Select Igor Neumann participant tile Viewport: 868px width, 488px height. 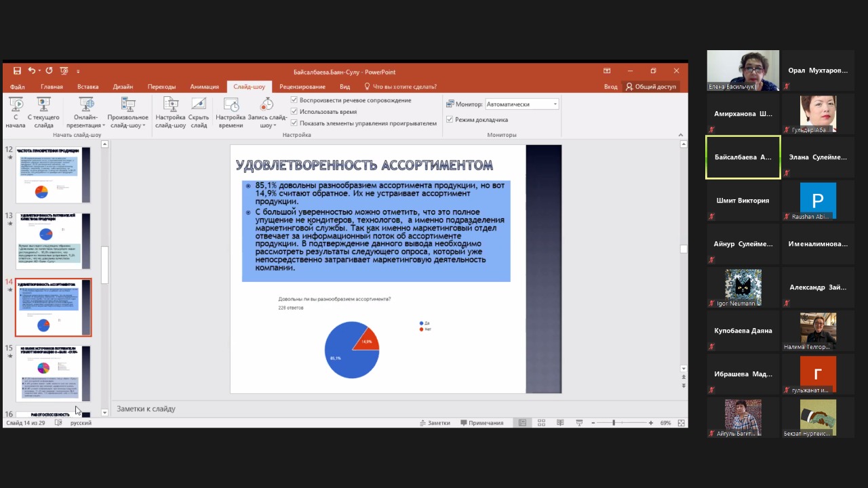pos(743,287)
